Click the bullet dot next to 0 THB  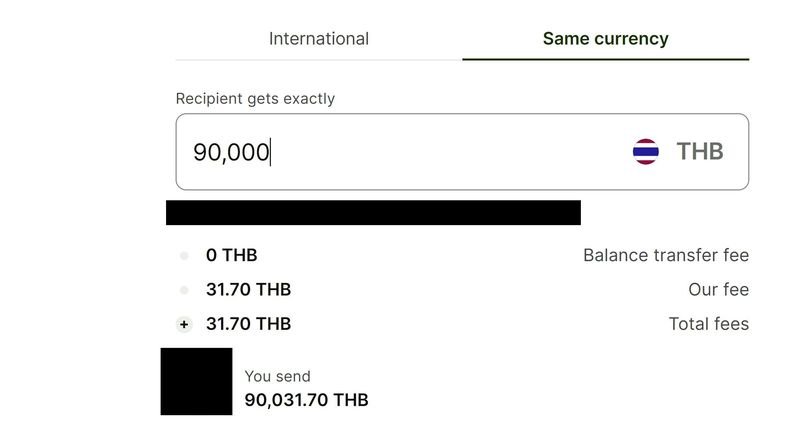point(184,255)
